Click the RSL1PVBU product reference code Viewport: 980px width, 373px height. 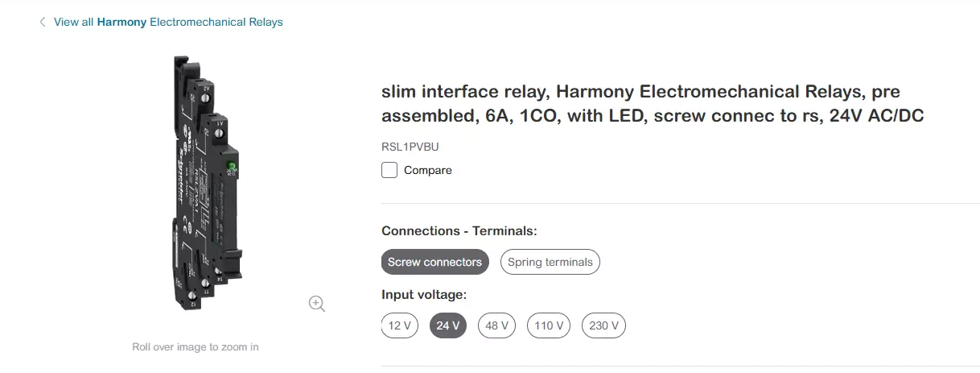click(410, 147)
